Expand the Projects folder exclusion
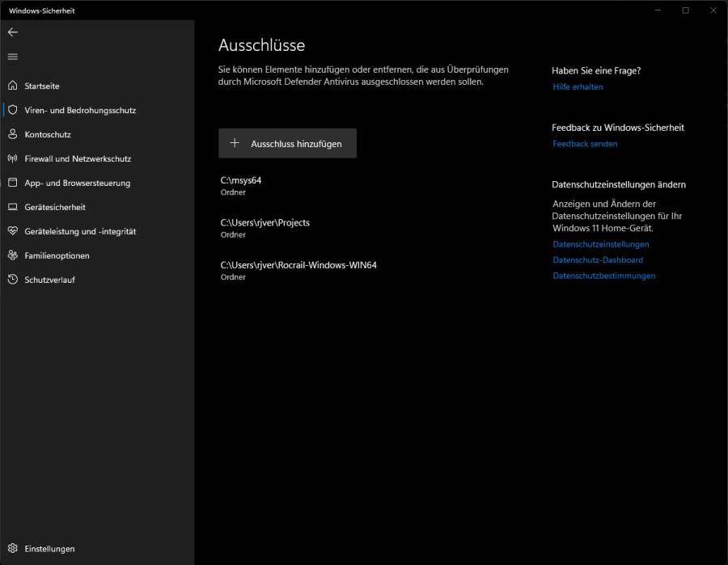 pos(265,228)
